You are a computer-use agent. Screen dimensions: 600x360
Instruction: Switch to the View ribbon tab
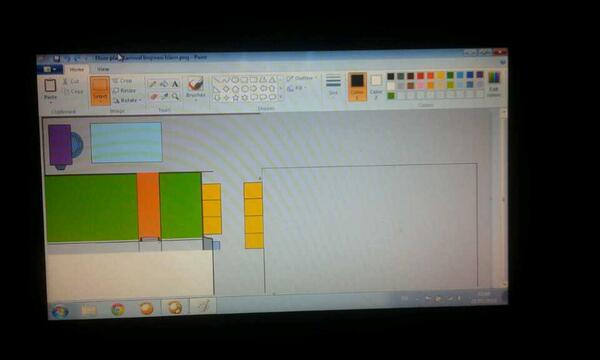click(103, 69)
